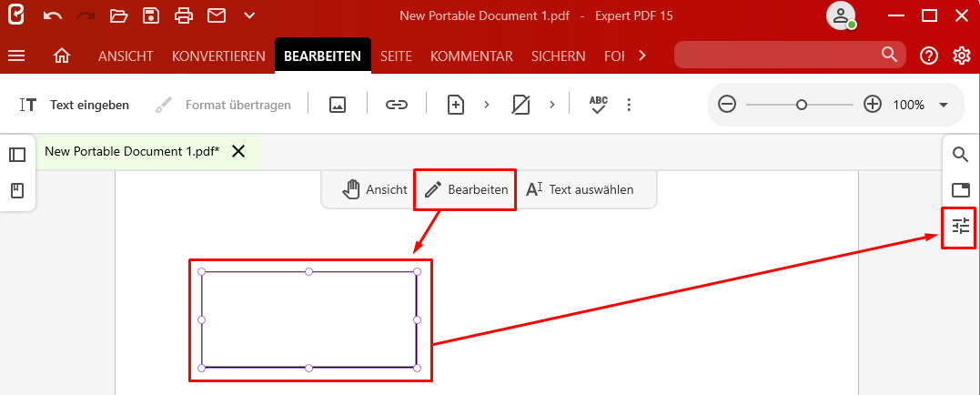Show more ribbon tabs with right chevron
Image resolution: width=980 pixels, height=395 pixels.
pos(642,56)
